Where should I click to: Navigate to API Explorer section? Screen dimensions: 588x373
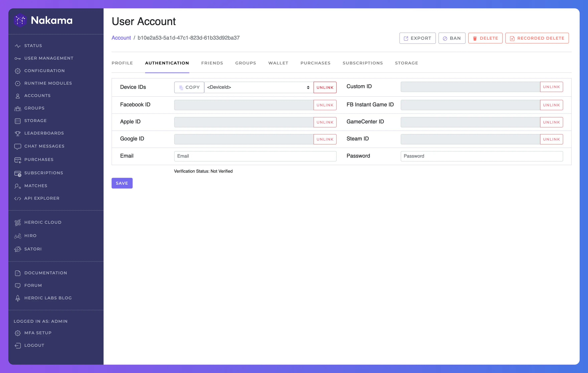(42, 198)
